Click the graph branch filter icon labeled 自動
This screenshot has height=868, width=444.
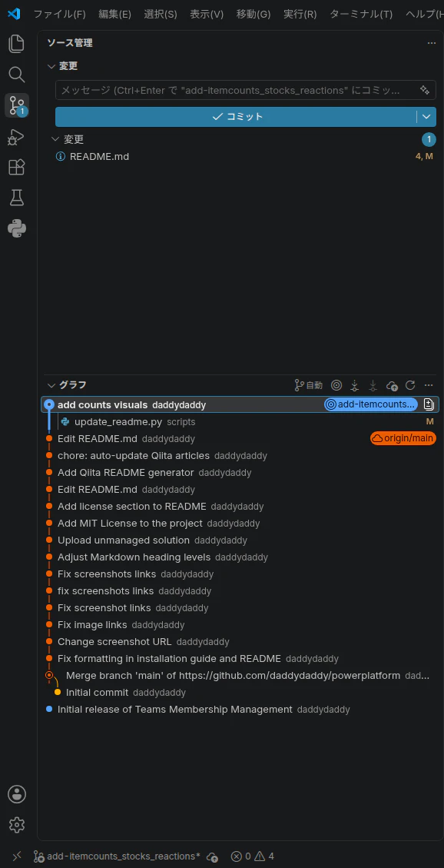click(309, 385)
